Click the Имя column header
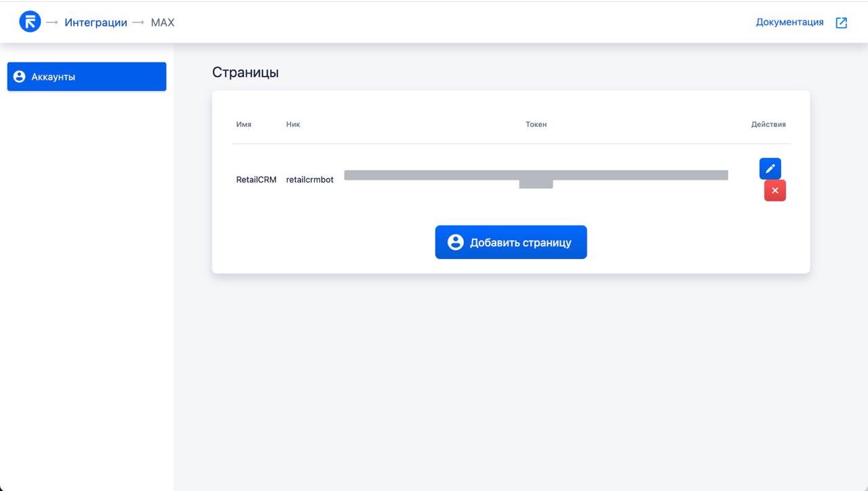Screen dimensions: 868x491 (x=243, y=124)
